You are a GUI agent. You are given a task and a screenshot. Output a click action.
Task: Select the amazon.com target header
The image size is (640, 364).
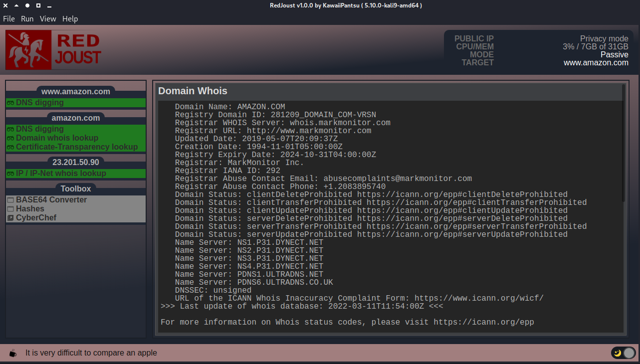[76, 118]
